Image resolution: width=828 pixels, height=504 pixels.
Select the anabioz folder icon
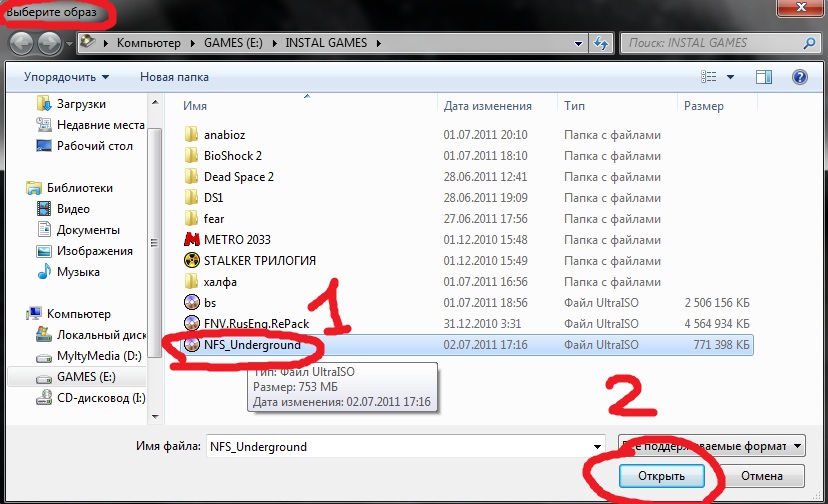point(191,135)
